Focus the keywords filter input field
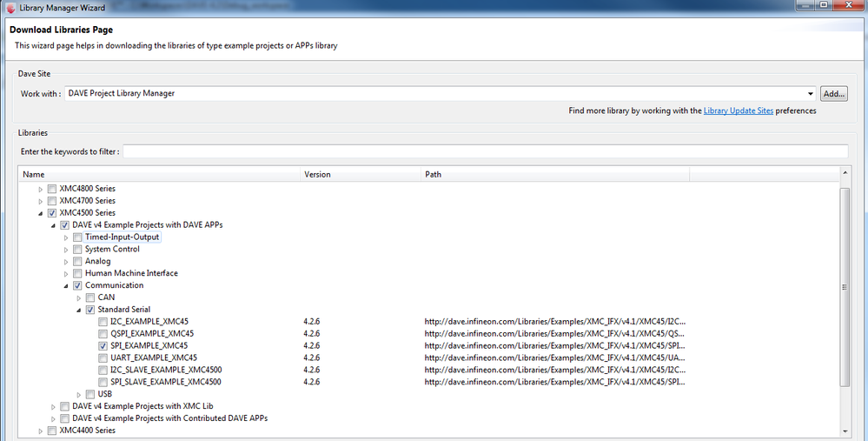This screenshot has width=868, height=441. 486,151
